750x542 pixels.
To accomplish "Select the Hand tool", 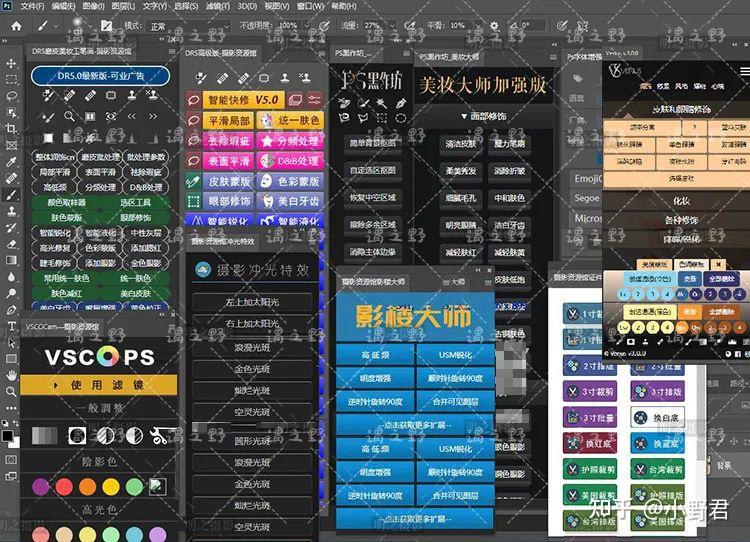I will click(11, 376).
